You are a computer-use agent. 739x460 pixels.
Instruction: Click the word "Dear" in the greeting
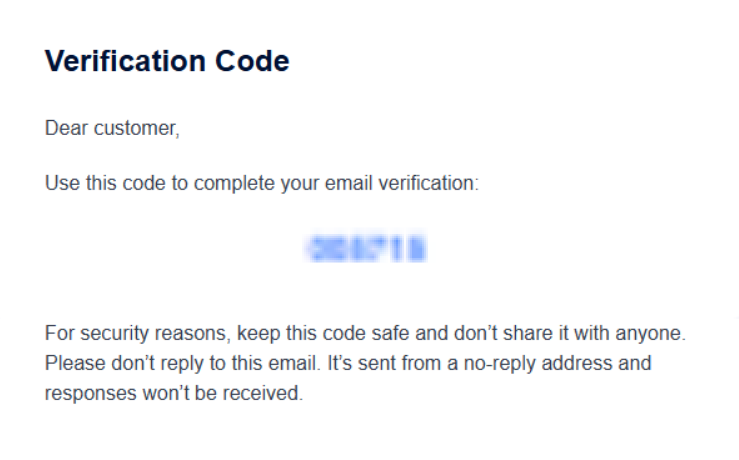63,129
